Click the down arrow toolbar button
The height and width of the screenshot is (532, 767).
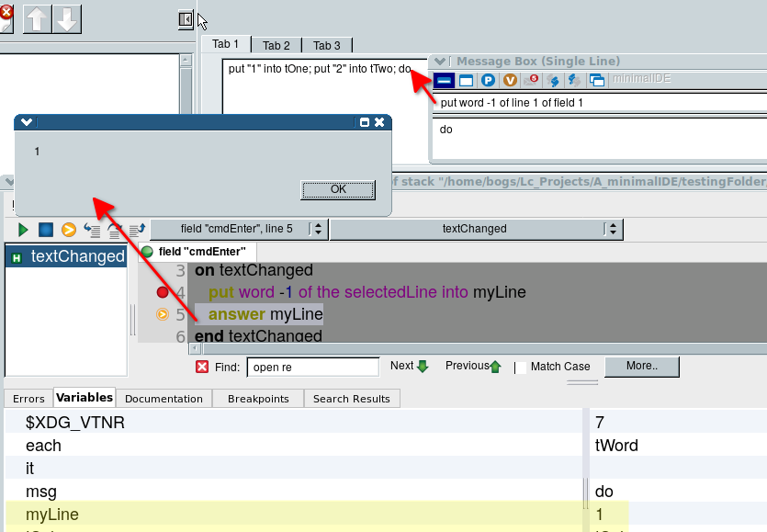[x=66, y=19]
